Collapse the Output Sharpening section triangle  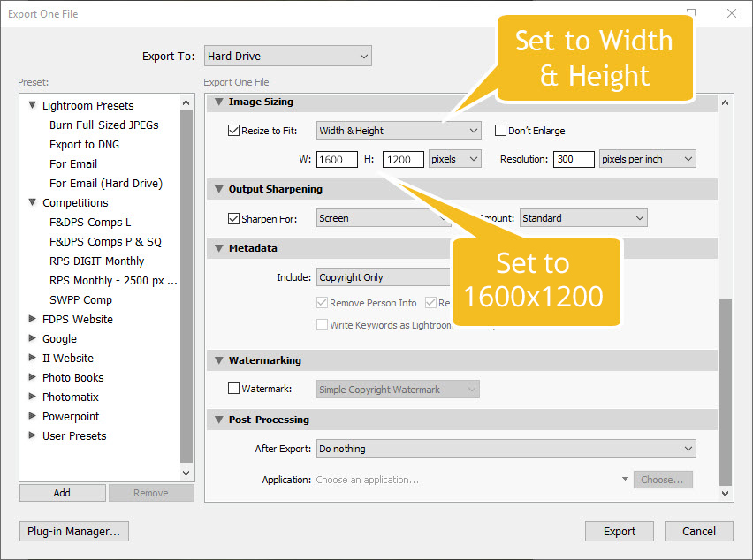point(217,189)
